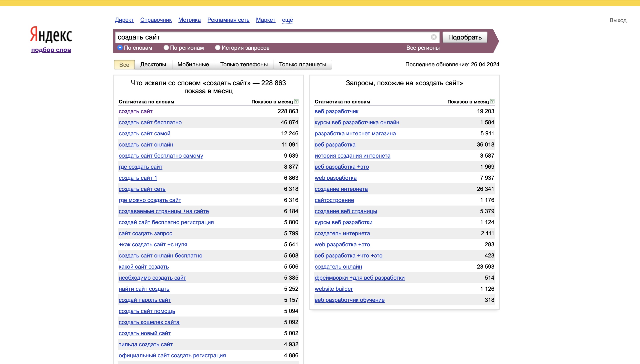Open 'фреймворки +для веб разработки' link

pyautogui.click(x=360, y=278)
